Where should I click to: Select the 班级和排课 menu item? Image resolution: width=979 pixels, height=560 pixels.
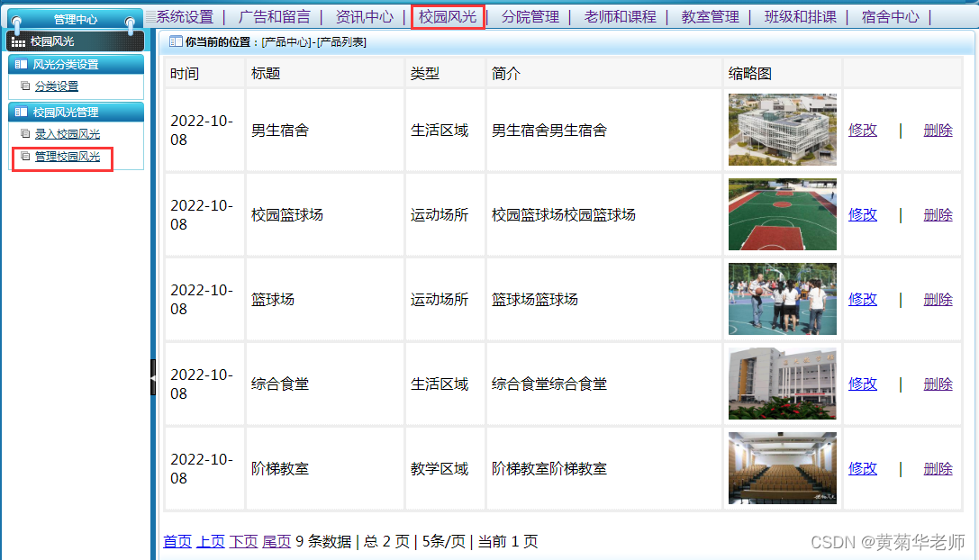tap(800, 15)
